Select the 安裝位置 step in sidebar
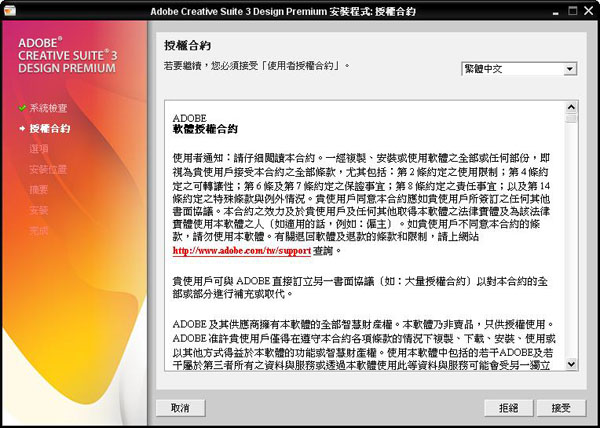 (x=48, y=169)
